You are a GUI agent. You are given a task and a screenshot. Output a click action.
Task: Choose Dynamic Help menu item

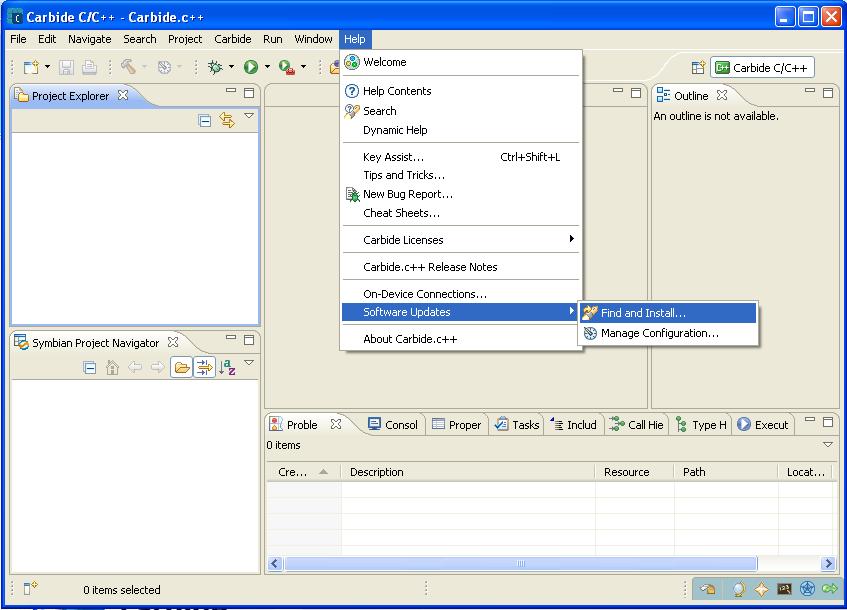click(x=460, y=130)
